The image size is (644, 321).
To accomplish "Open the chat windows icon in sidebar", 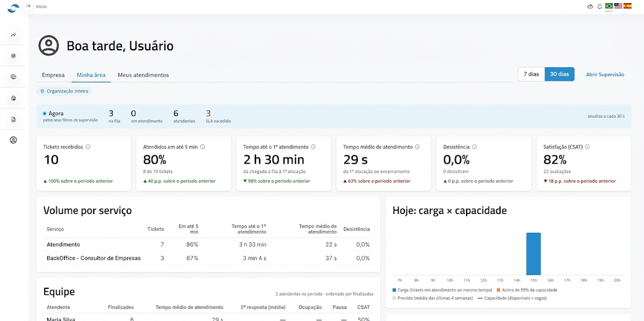I will [14, 77].
